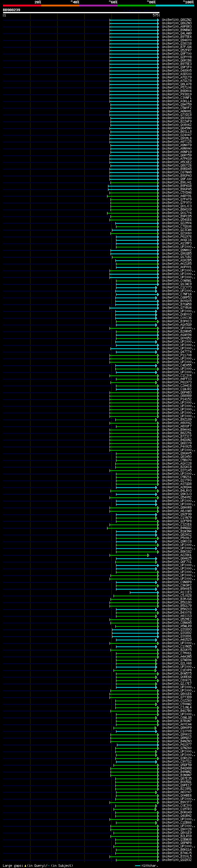197x868 pixels.
Task: Click the orange ~40% identity color segment
Action: point(60,6)
